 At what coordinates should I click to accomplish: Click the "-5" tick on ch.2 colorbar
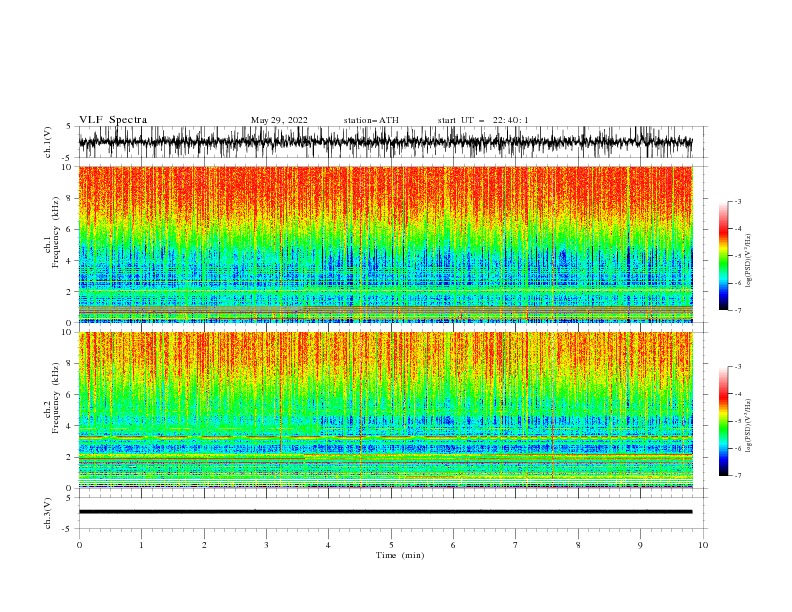[738, 421]
